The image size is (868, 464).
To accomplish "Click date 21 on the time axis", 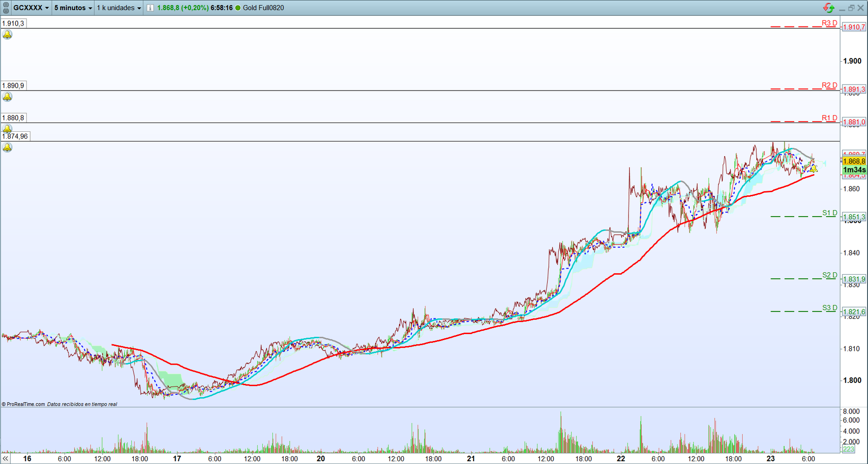I will point(471,458).
